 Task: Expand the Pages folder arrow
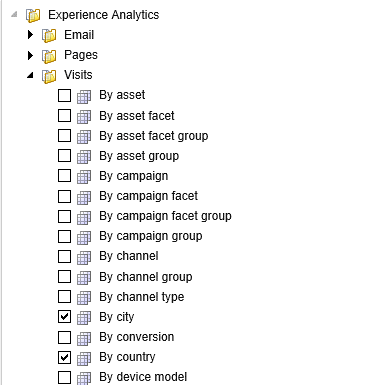pyautogui.click(x=30, y=55)
